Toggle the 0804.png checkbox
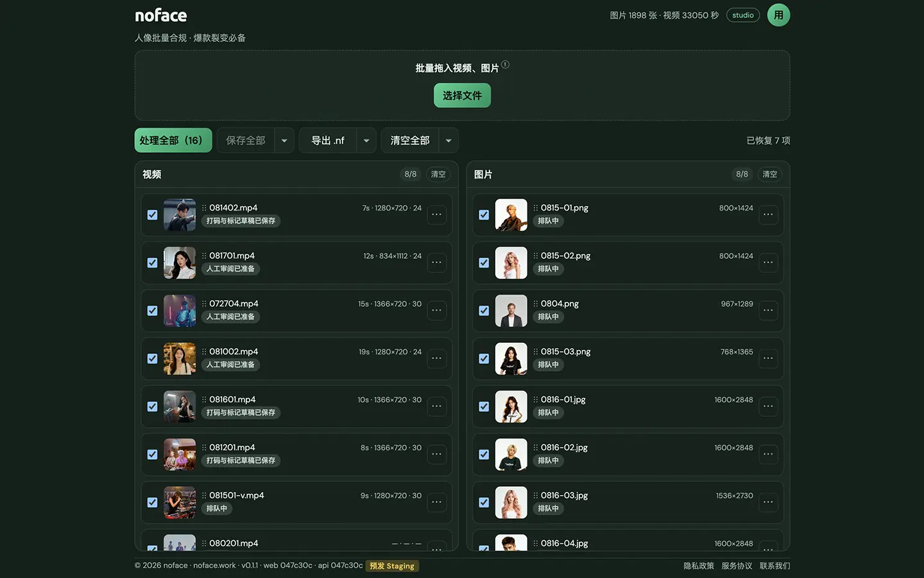Viewport: 924px width, 578px height. click(484, 311)
